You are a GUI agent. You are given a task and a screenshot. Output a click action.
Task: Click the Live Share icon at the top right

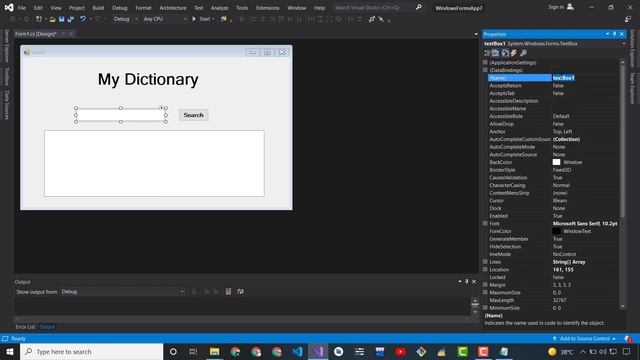(x=628, y=19)
